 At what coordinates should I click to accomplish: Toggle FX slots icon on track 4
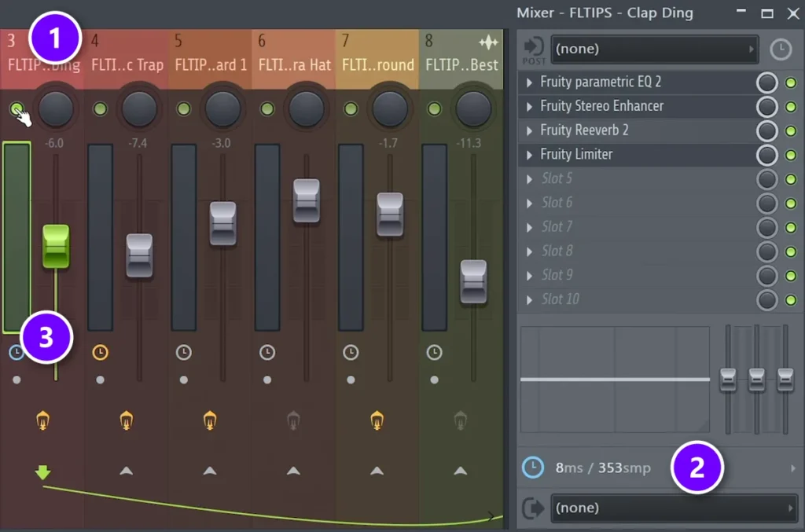127,420
